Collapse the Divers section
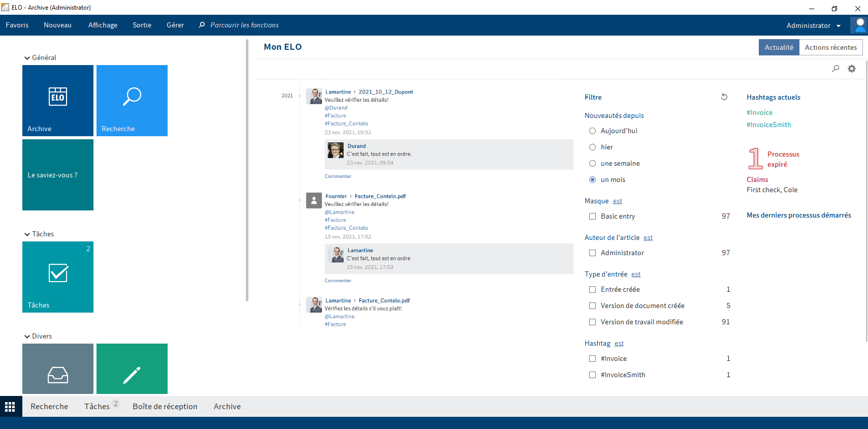Image resolution: width=868 pixels, height=429 pixels. (x=27, y=336)
